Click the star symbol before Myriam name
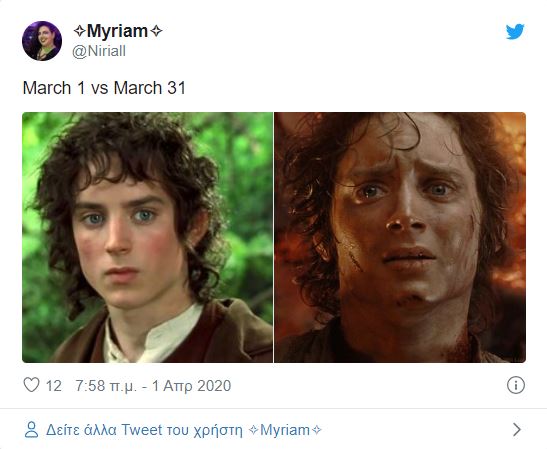The height and width of the screenshot is (449, 547). click(80, 31)
